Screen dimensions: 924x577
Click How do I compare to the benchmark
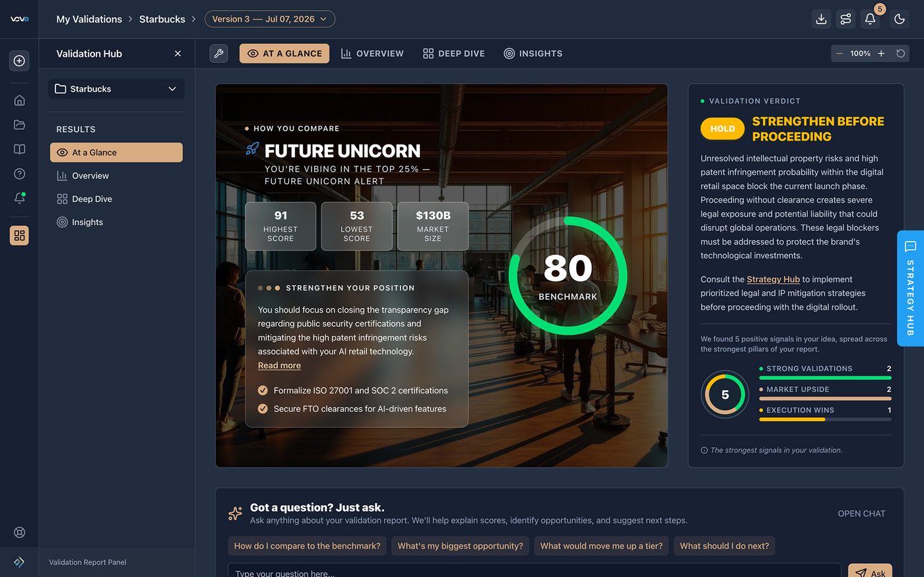coord(308,546)
